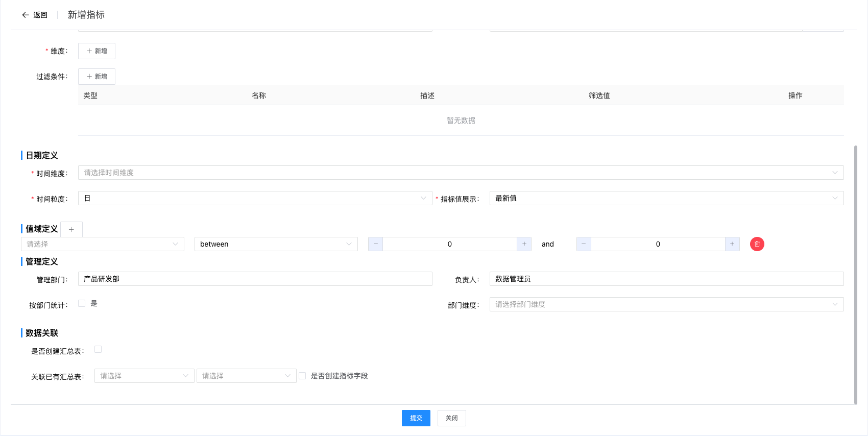868x436 pixels.
Task: Click the close (关闭) button
Action: (451, 418)
